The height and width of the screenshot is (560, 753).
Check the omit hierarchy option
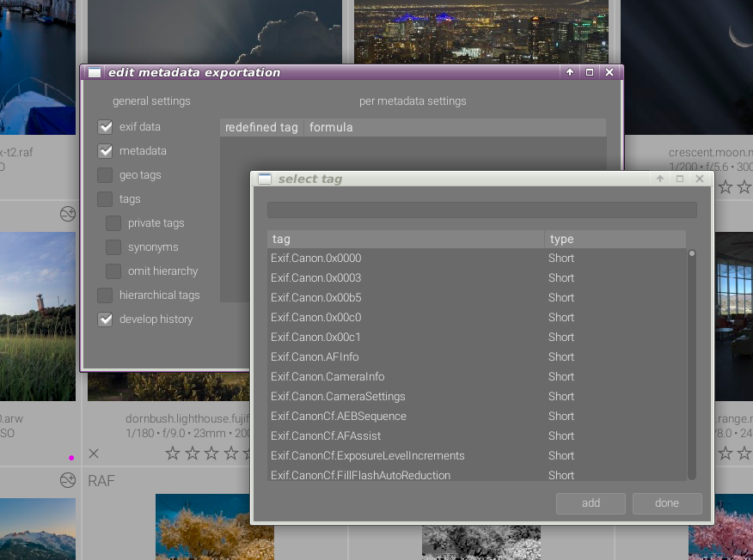pyautogui.click(x=113, y=271)
